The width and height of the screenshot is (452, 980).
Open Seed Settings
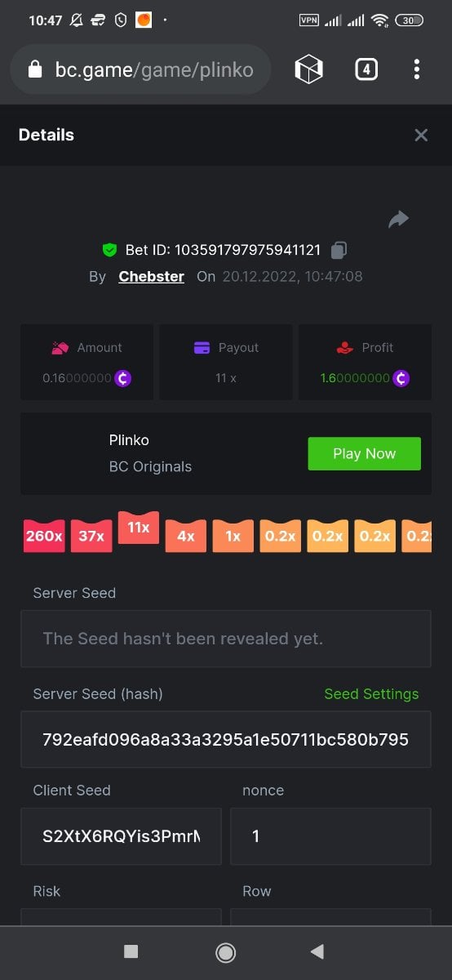pyautogui.click(x=371, y=694)
